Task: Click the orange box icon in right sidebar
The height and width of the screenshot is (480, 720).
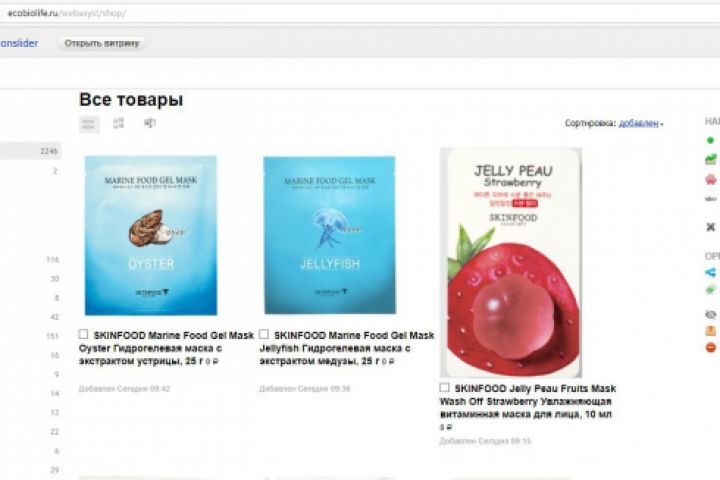Action: [x=710, y=331]
